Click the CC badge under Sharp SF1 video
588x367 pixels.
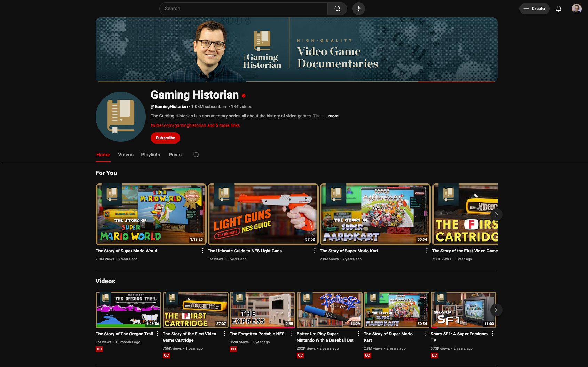click(x=434, y=356)
